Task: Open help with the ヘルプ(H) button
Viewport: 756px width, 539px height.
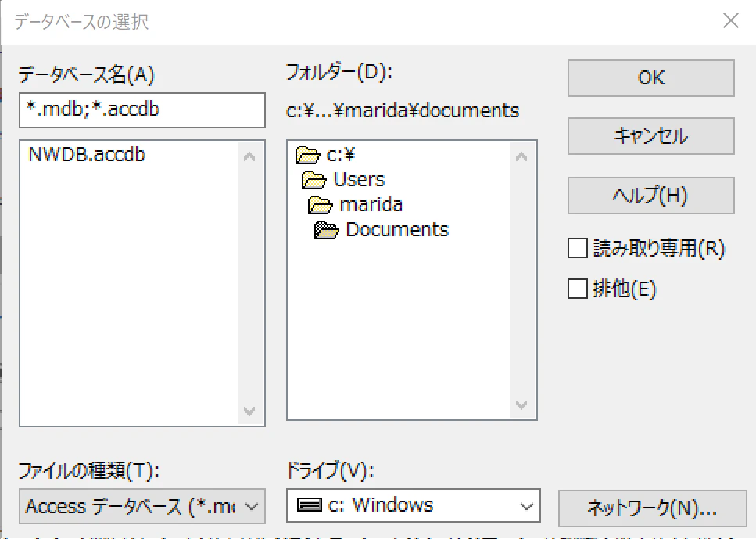Action: (651, 196)
